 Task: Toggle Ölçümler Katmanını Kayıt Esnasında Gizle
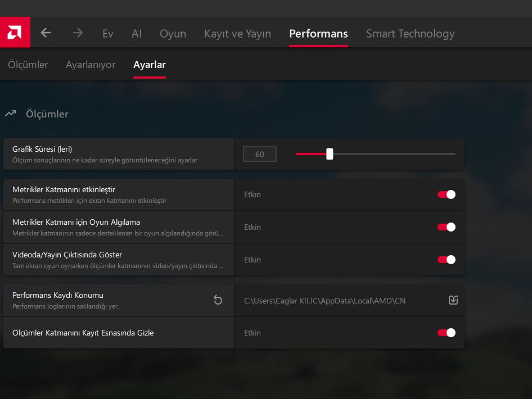(x=447, y=333)
